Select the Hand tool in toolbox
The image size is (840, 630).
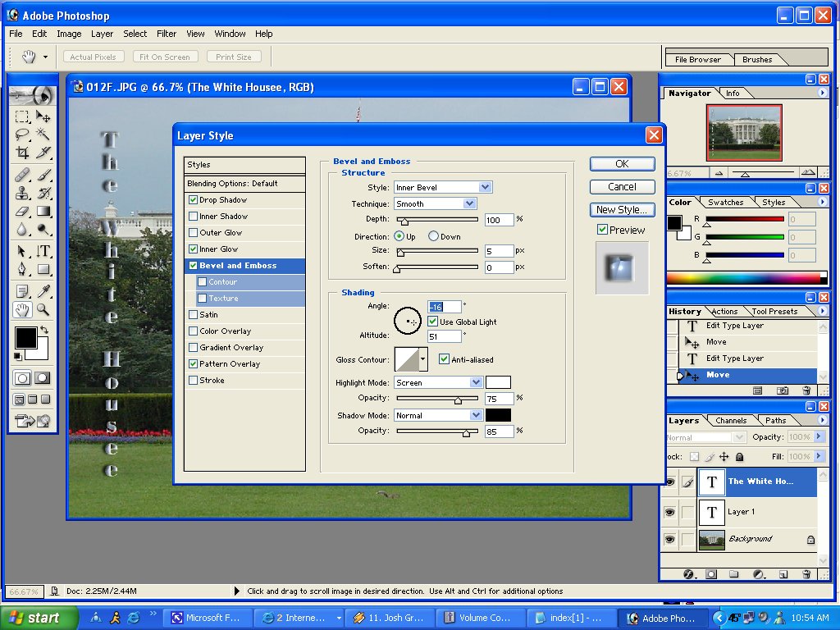tap(22, 309)
